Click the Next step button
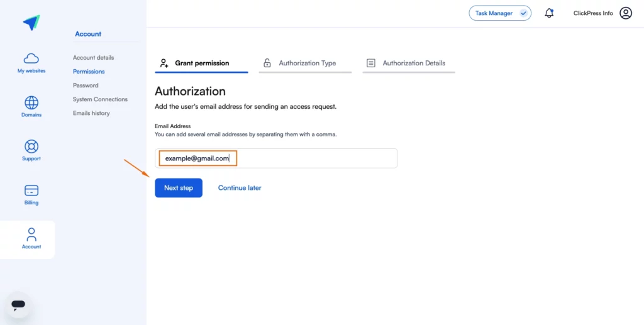644x325 pixels. pyautogui.click(x=179, y=188)
